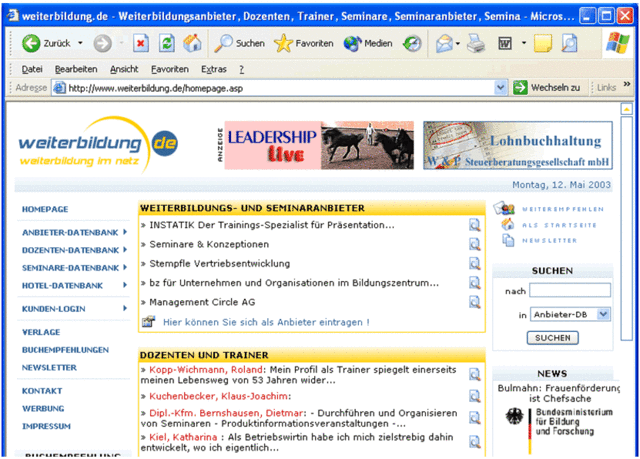Stop loading with the red X icon
Viewport: 640px width, 459px height.
click(x=141, y=43)
